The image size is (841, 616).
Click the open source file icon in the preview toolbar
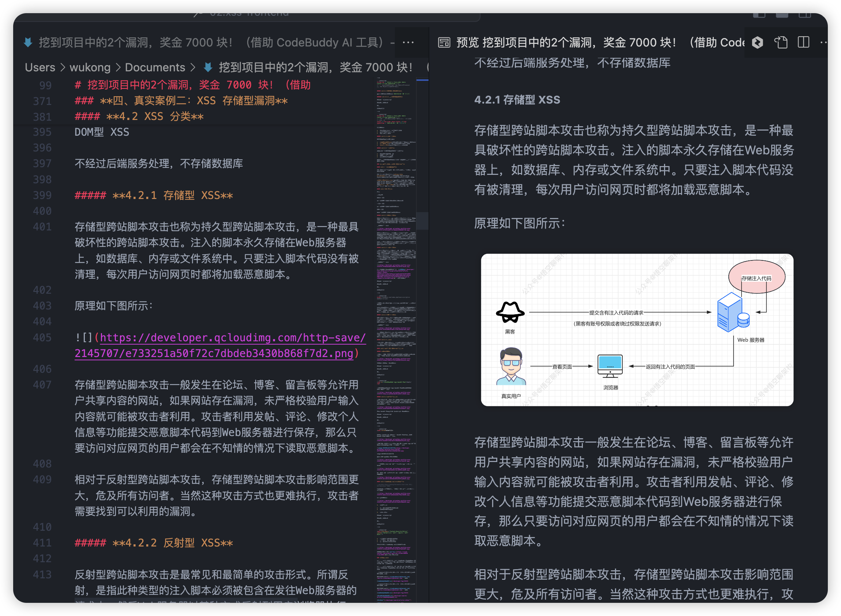[x=782, y=43]
